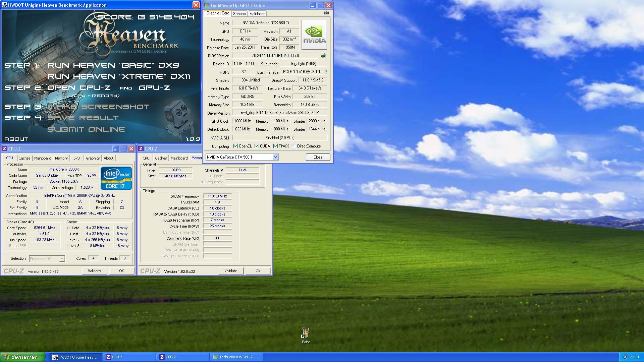Image resolution: width=644 pixels, height=362 pixels.
Task: Click the Core Voltage value 1.528 V
Action: (x=87, y=188)
